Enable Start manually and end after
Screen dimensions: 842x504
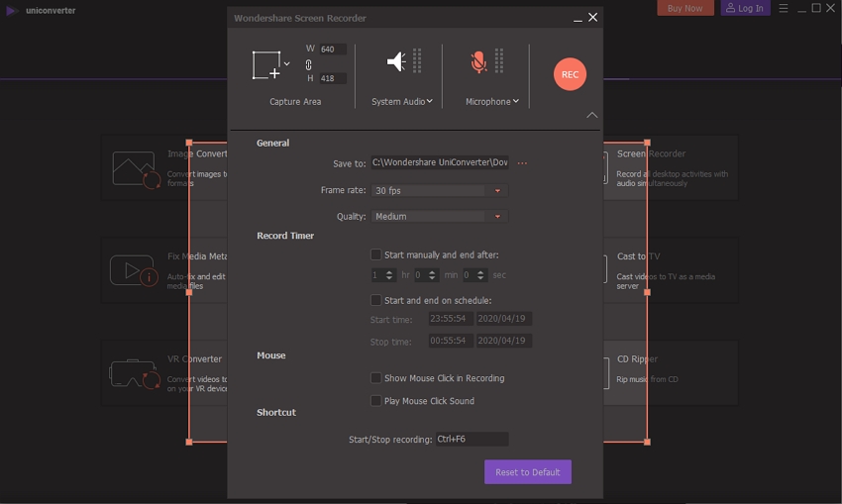click(376, 254)
